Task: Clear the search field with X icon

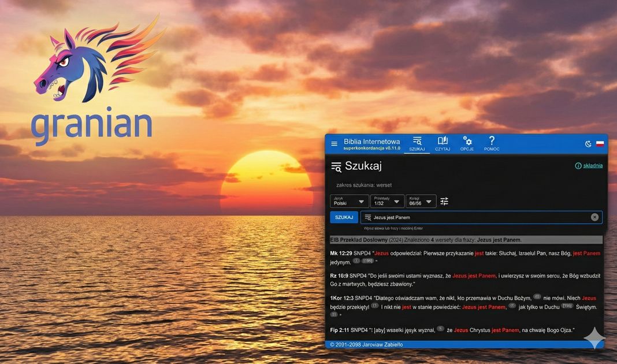Action: pyautogui.click(x=594, y=217)
